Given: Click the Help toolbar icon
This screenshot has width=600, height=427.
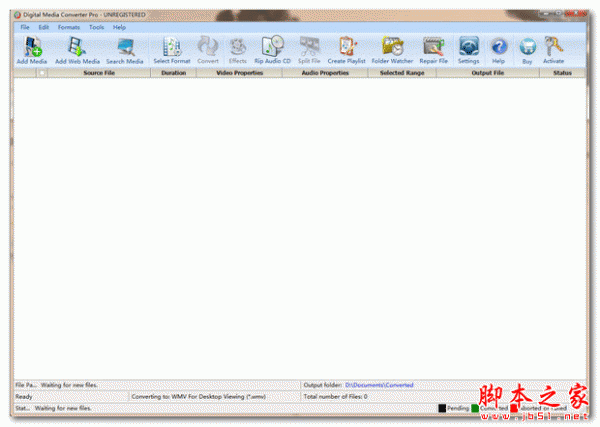Looking at the screenshot, I should click(x=499, y=50).
